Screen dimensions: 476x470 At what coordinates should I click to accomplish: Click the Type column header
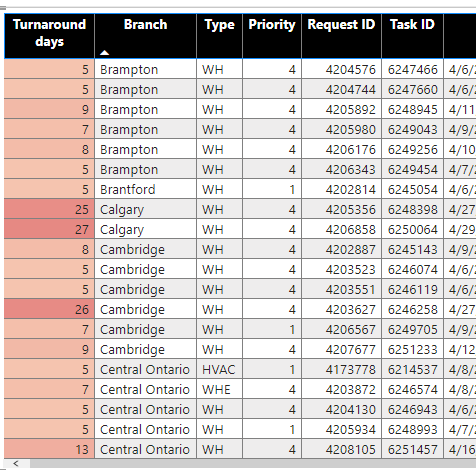(x=220, y=36)
